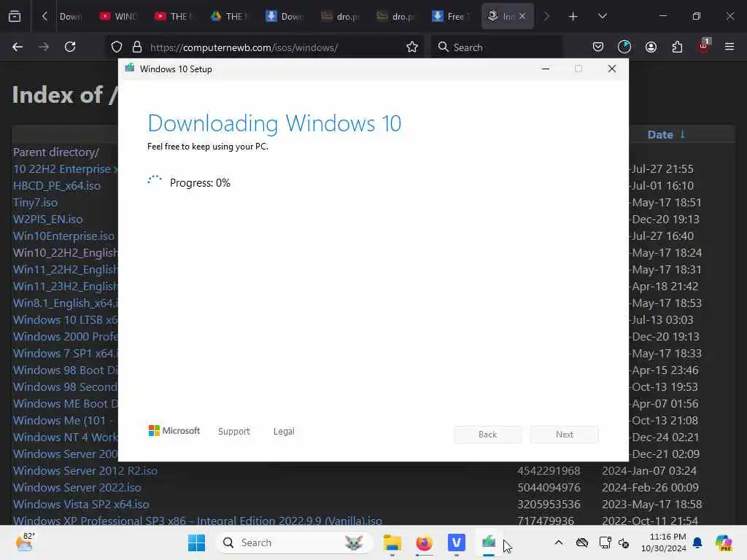Minimize the Windows 10 Setup dialog
Viewport: 747px width, 560px height.
click(546, 69)
